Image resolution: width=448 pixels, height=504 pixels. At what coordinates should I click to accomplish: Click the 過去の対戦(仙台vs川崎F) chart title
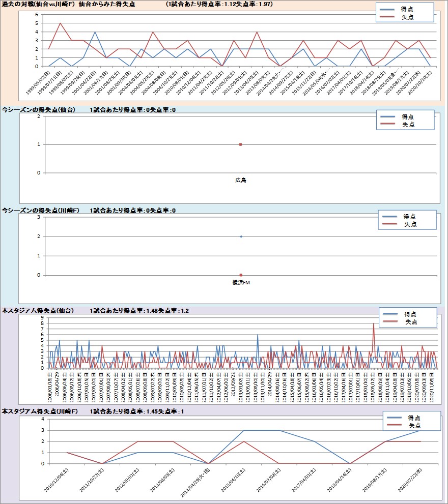(68, 4)
